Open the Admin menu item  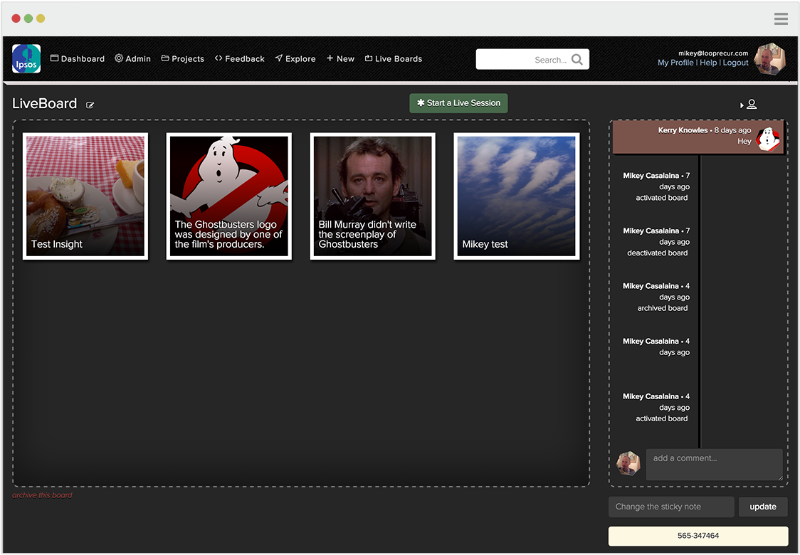pyautogui.click(x=133, y=59)
